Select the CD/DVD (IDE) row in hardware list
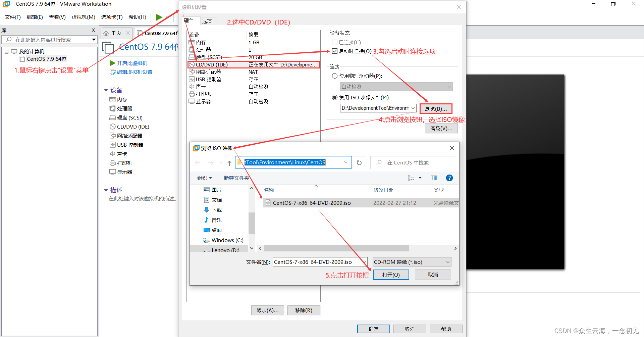Image resolution: width=644 pixels, height=337 pixels. click(x=254, y=64)
